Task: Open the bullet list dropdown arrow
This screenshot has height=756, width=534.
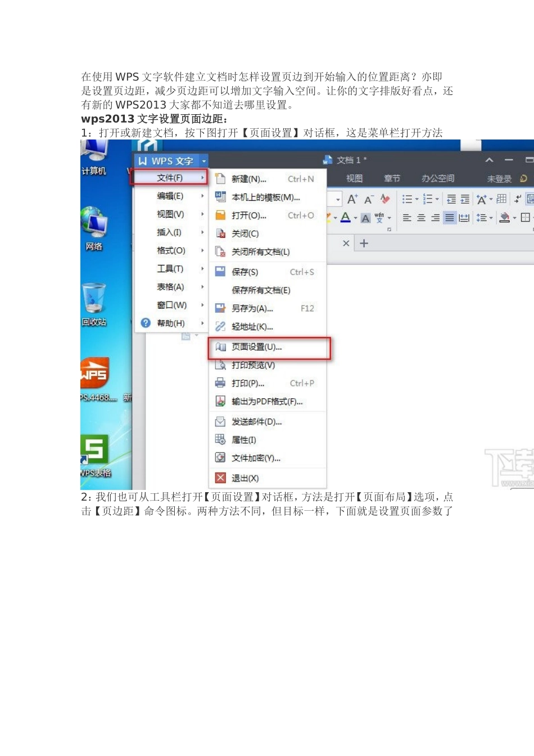Action: click(x=417, y=200)
